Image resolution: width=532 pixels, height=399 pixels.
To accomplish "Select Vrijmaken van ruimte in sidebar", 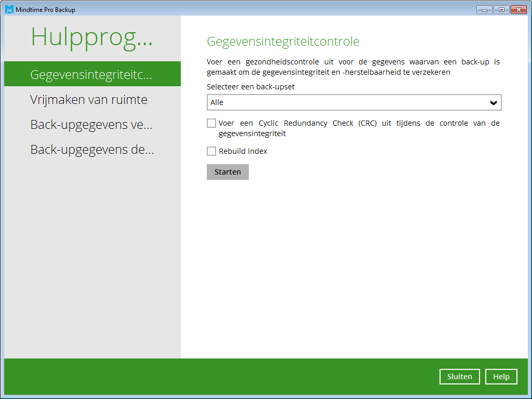I will 88,99.
